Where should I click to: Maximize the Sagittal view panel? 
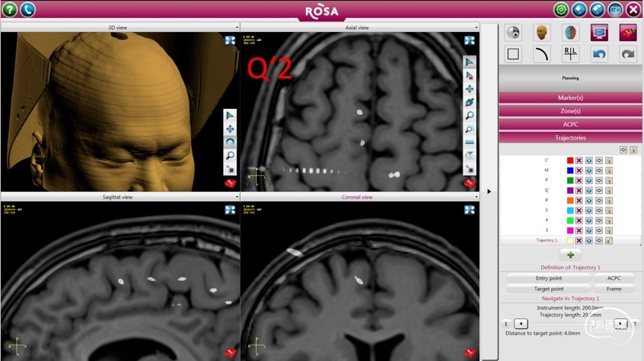pos(230,210)
